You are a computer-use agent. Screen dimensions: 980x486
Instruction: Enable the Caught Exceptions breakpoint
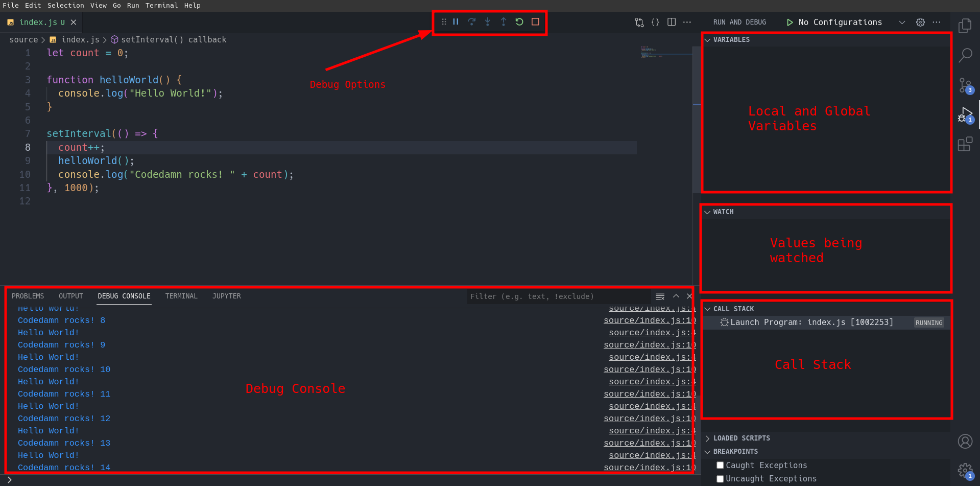pyautogui.click(x=720, y=465)
